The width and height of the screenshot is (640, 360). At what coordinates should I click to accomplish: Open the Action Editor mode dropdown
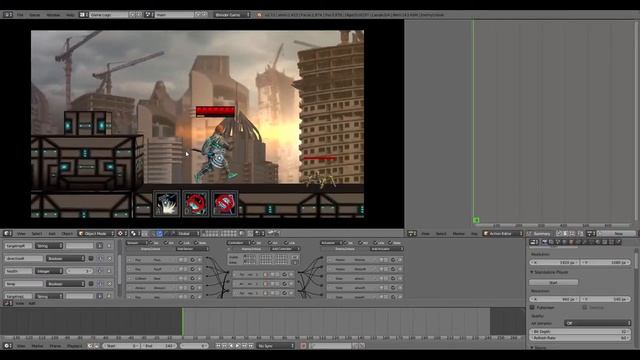click(x=502, y=233)
